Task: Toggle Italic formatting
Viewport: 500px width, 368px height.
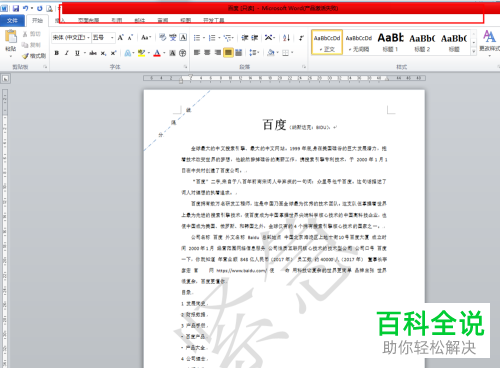Action: point(67,53)
